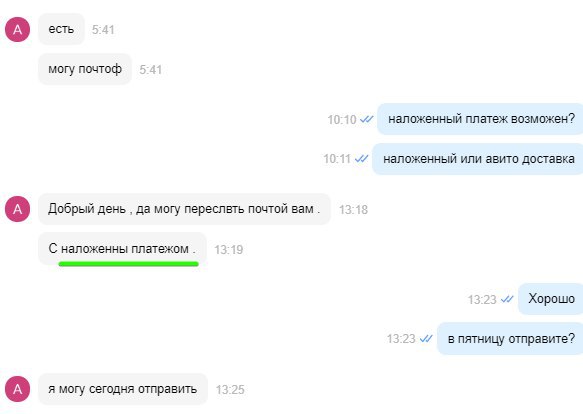The height and width of the screenshot is (414, 583).
Task: Click the 'в пятницу отправите?' message bubble
Action: pos(510,338)
